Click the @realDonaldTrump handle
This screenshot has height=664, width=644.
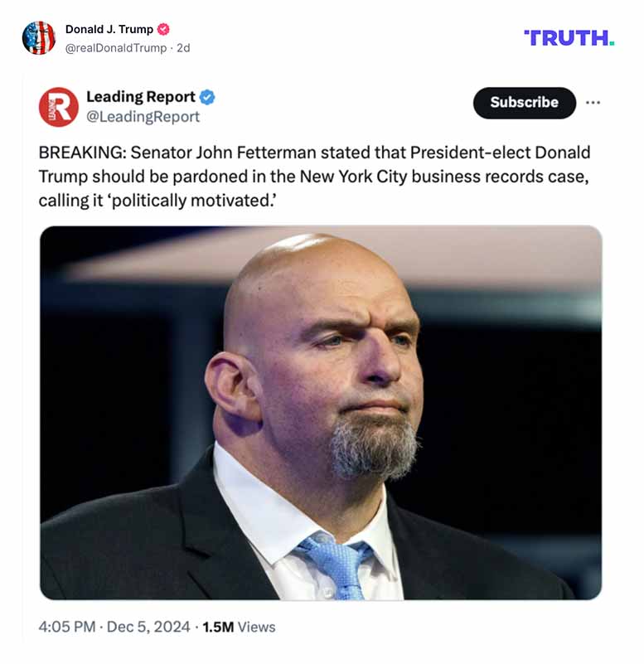tap(114, 47)
